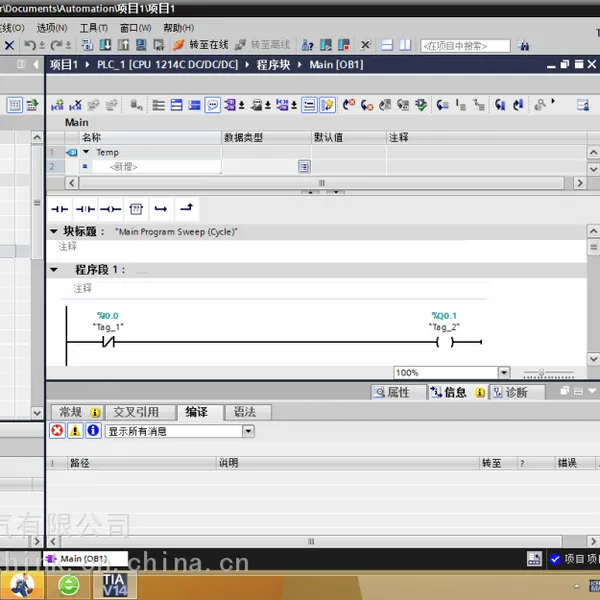
Task: Click the Go online (转至在线) button
Action: pos(201,45)
